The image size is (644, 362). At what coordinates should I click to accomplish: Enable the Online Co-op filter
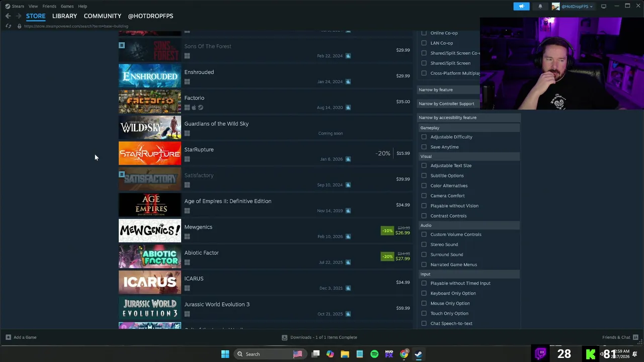pos(424,33)
